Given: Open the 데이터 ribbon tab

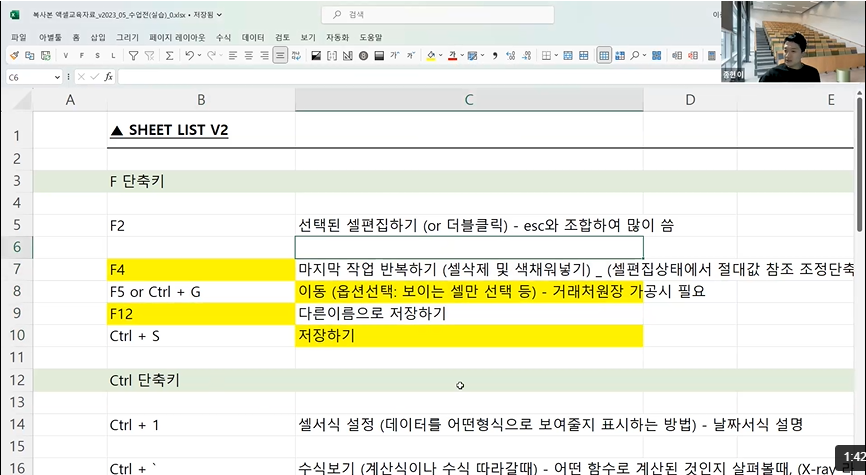Looking at the screenshot, I should point(253,37).
